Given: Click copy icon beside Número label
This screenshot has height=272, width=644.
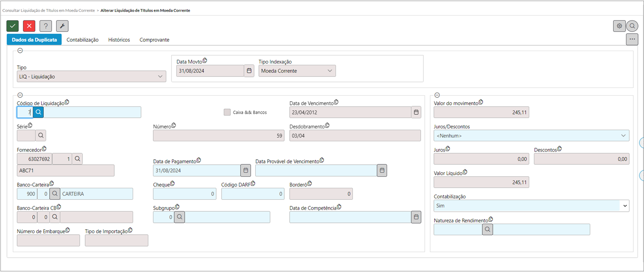Looking at the screenshot, I should click(x=174, y=126).
